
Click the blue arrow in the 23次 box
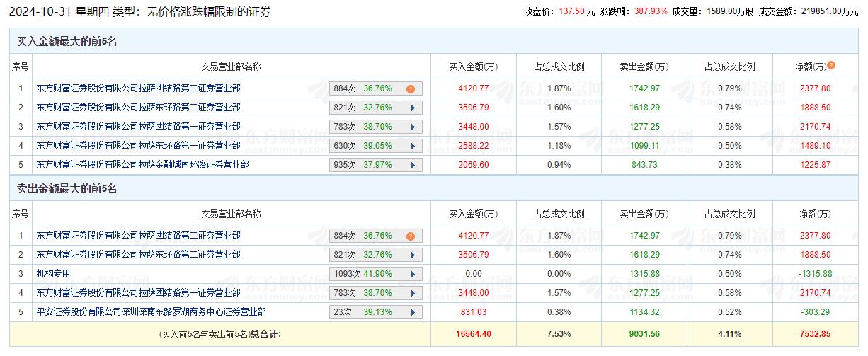point(411,312)
